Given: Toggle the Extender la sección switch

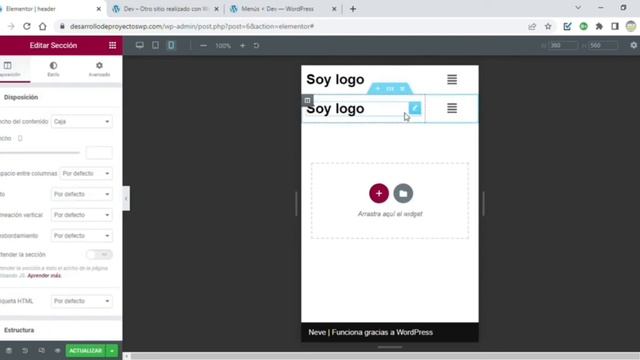Looking at the screenshot, I should coord(99,254).
